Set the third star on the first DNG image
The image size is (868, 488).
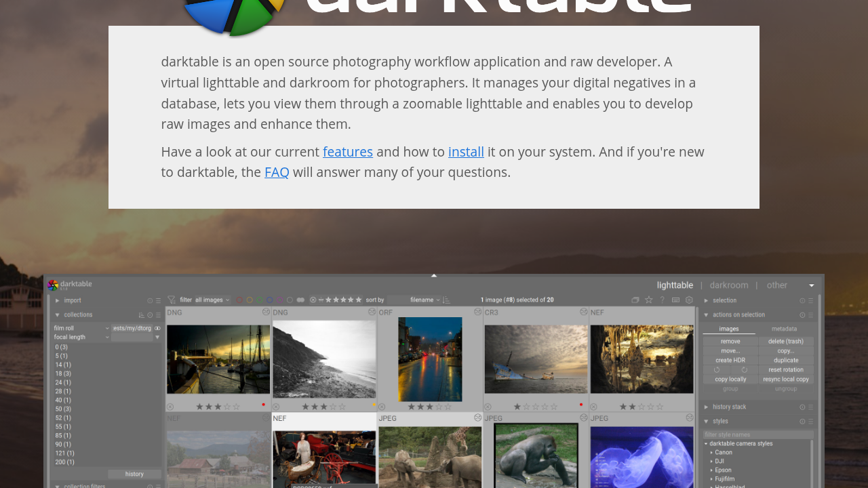pyautogui.click(x=218, y=407)
